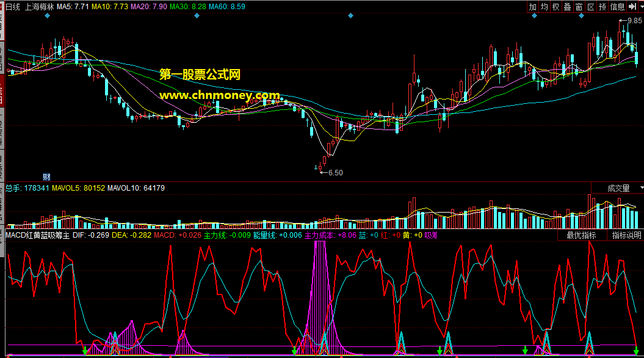Click the jump-to-end arrow icon

pos(632,7)
